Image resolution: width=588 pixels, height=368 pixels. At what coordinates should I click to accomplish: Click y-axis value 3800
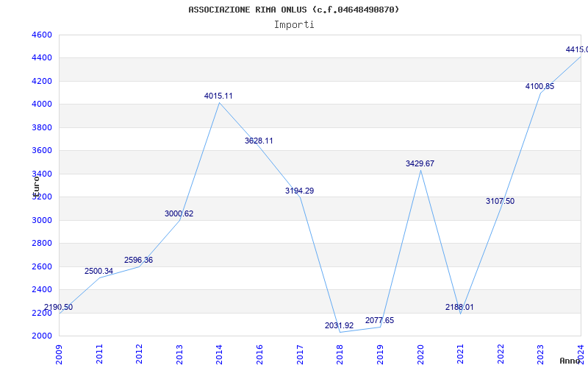pyautogui.click(x=42, y=127)
